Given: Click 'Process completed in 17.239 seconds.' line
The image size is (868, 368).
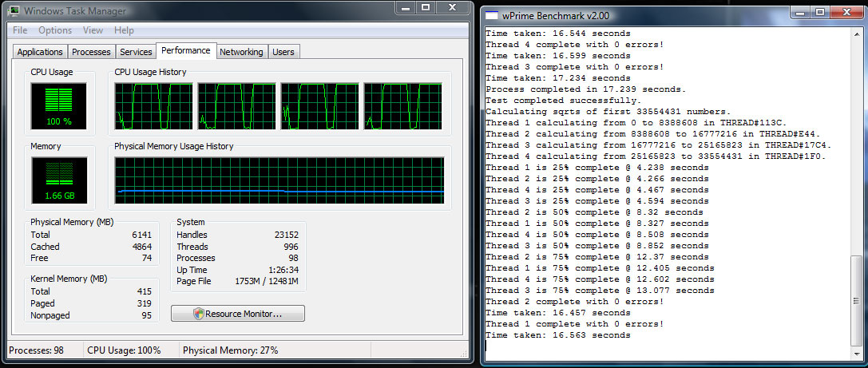Looking at the screenshot, I should click(x=585, y=89).
